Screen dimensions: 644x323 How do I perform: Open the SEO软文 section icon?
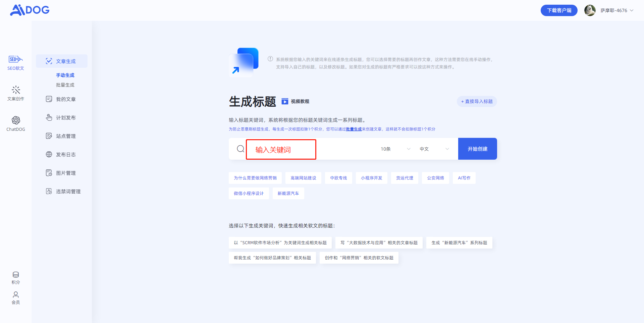click(15, 59)
